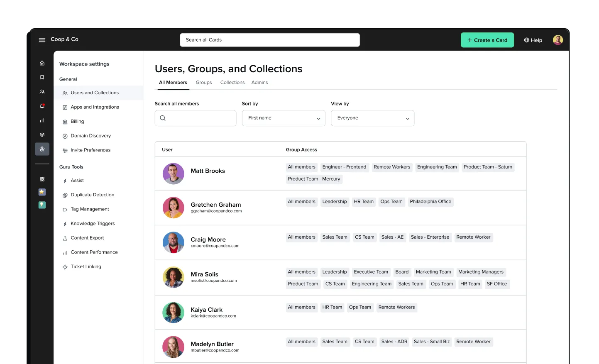Click the Knowledge Triggers lightning icon
Viewport: 599px width, 364px height.
coord(65,224)
